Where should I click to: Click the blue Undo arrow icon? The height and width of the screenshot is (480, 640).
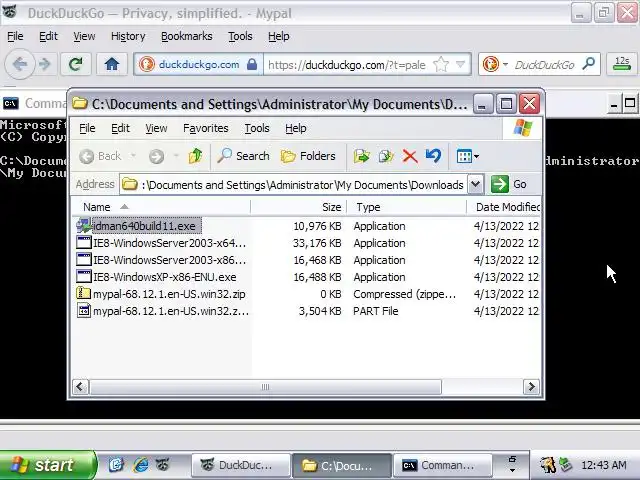[x=433, y=156]
